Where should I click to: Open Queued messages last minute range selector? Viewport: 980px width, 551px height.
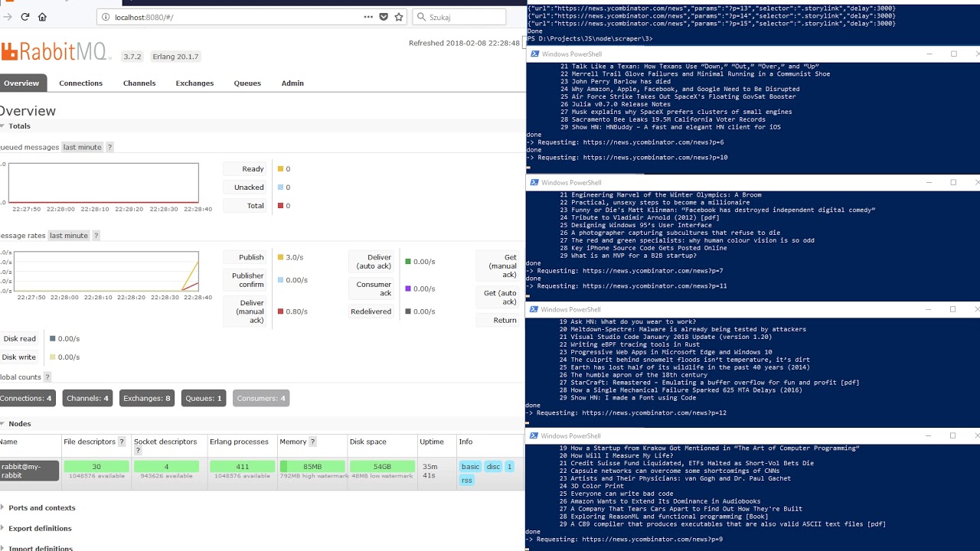[82, 147]
